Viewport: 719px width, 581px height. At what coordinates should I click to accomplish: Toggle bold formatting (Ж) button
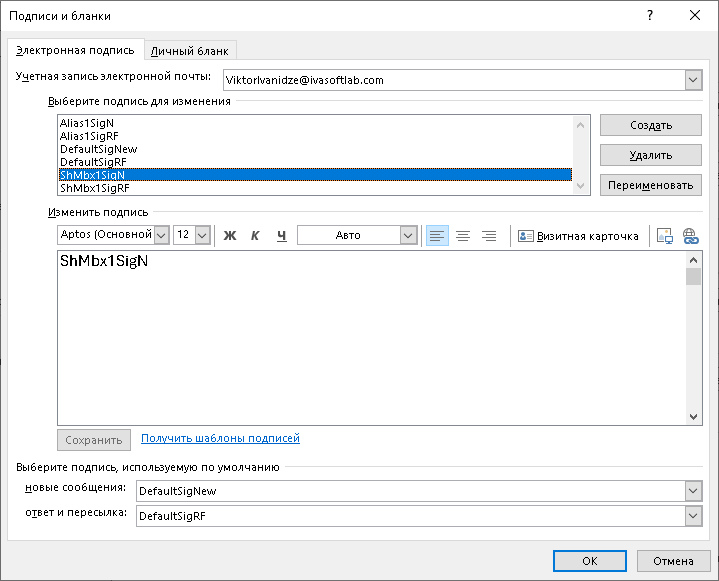tap(230, 236)
